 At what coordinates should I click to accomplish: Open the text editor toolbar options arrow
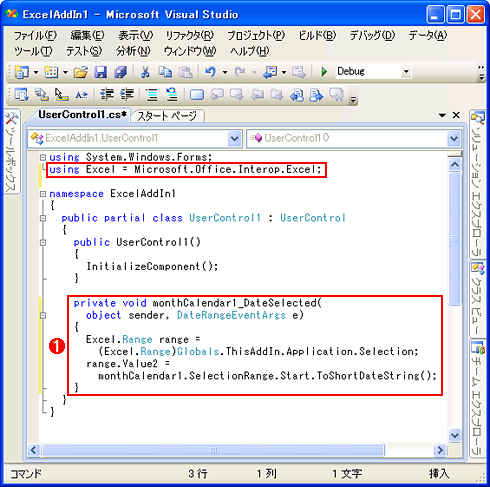pyautogui.click(x=353, y=99)
